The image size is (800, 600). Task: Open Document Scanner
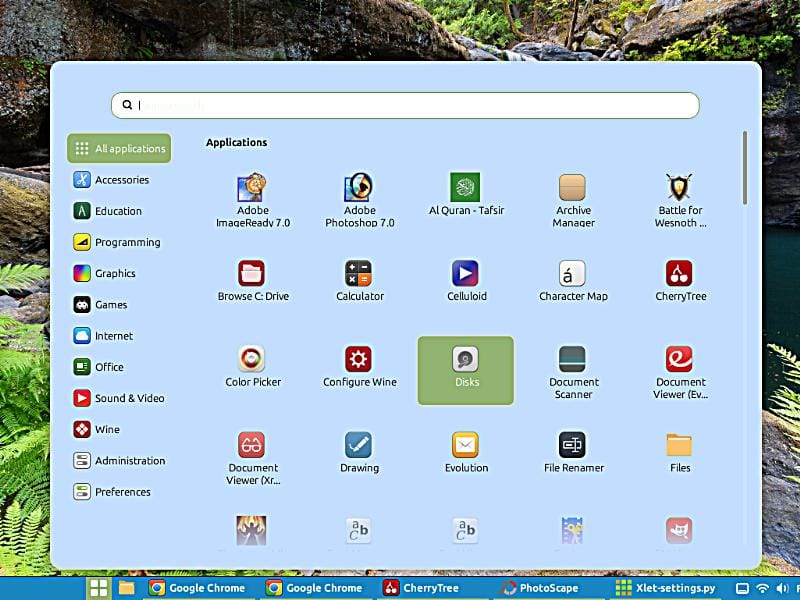[573, 372]
